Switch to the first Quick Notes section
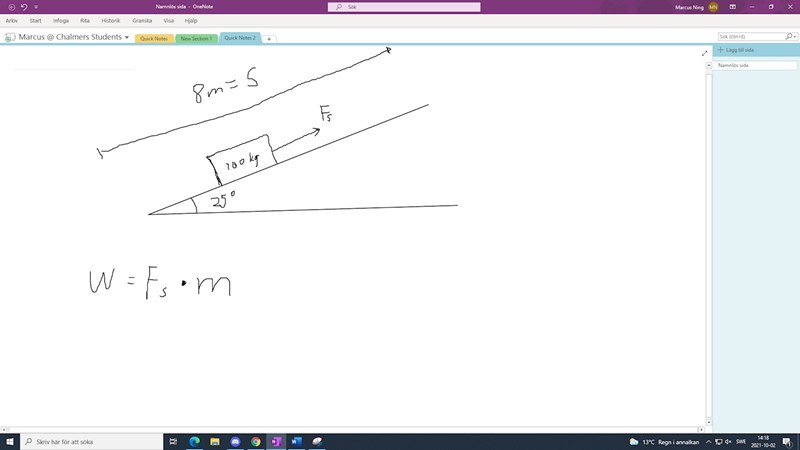This screenshot has height=450, width=800. (x=154, y=38)
